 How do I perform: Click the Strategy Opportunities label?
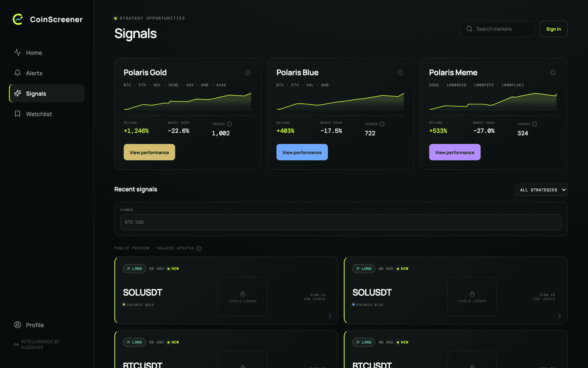pos(152,18)
